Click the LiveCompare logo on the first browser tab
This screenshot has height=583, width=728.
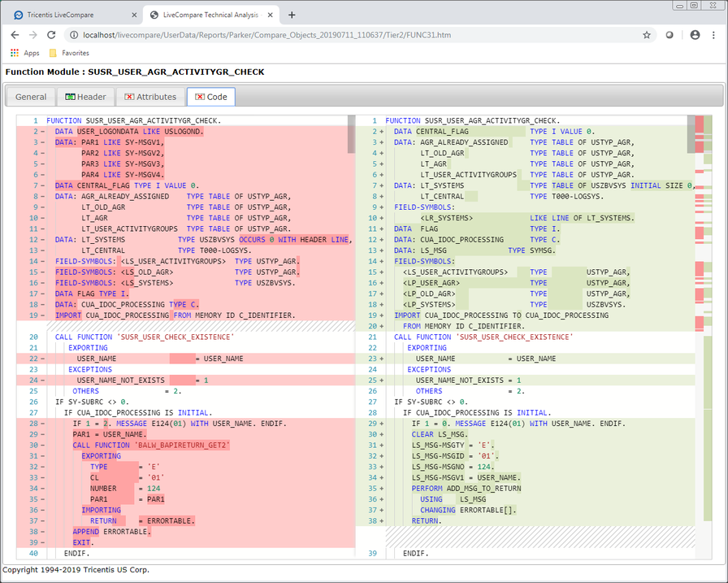point(18,14)
